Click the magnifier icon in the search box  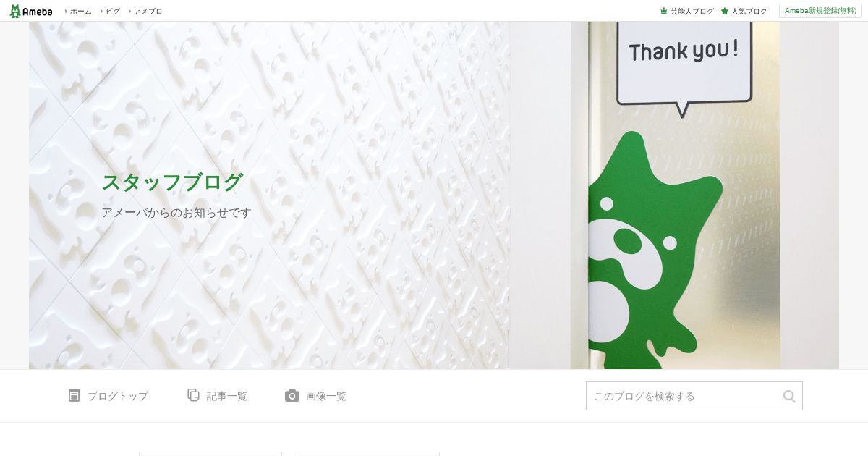click(x=789, y=396)
